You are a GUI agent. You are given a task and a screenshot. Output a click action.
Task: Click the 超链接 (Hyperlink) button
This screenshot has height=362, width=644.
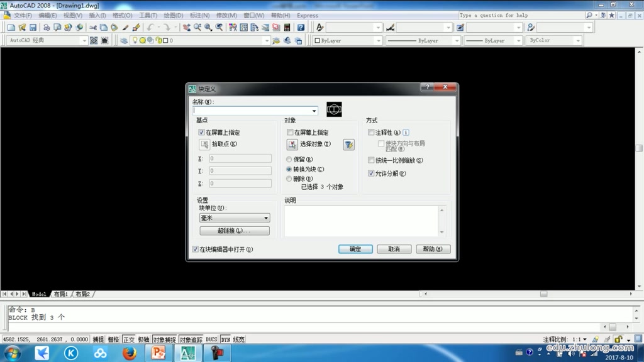point(234,230)
